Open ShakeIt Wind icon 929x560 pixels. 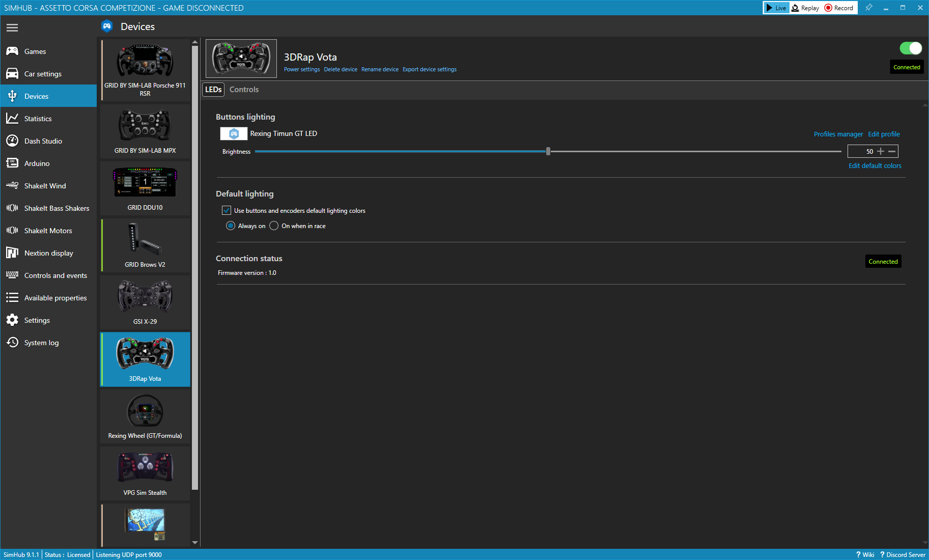[12, 186]
